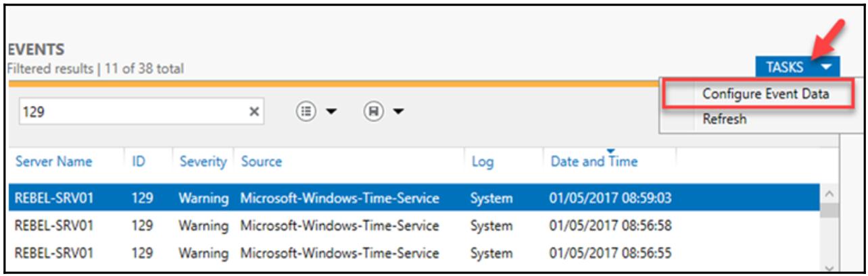Image resolution: width=868 pixels, height=276 pixels.
Task: Open the save query icon
Action: [x=372, y=111]
